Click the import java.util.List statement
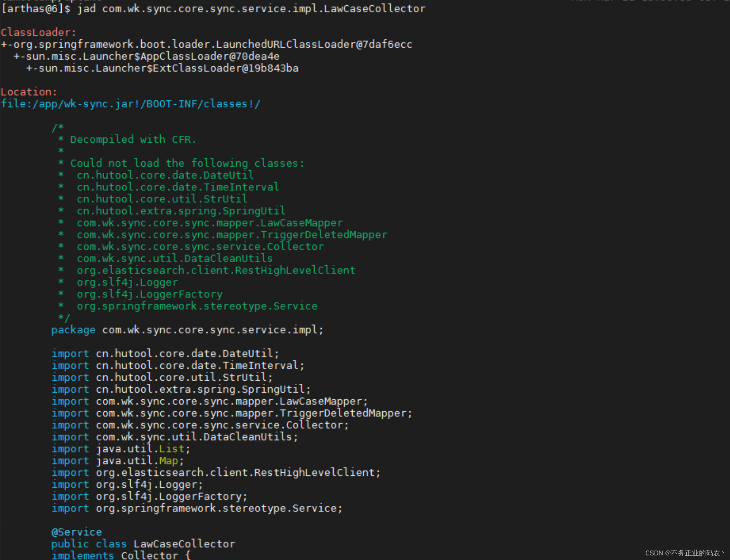This screenshot has height=560, width=730. tap(120, 449)
